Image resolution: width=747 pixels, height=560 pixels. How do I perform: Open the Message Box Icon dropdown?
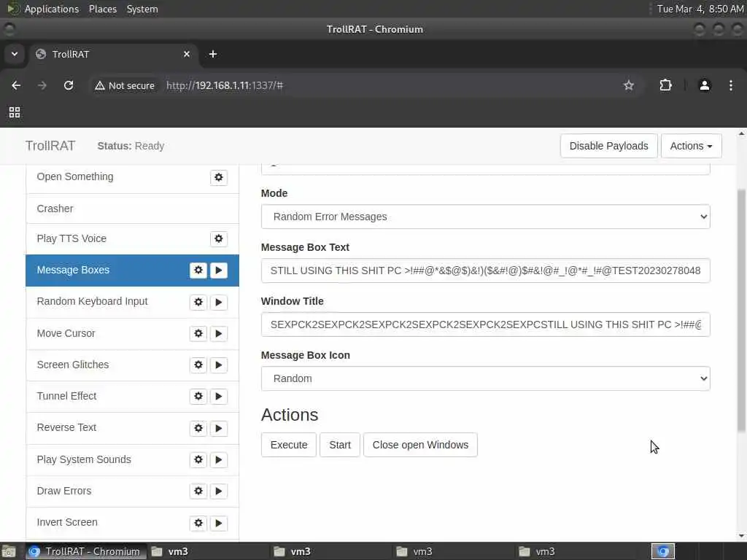(485, 378)
